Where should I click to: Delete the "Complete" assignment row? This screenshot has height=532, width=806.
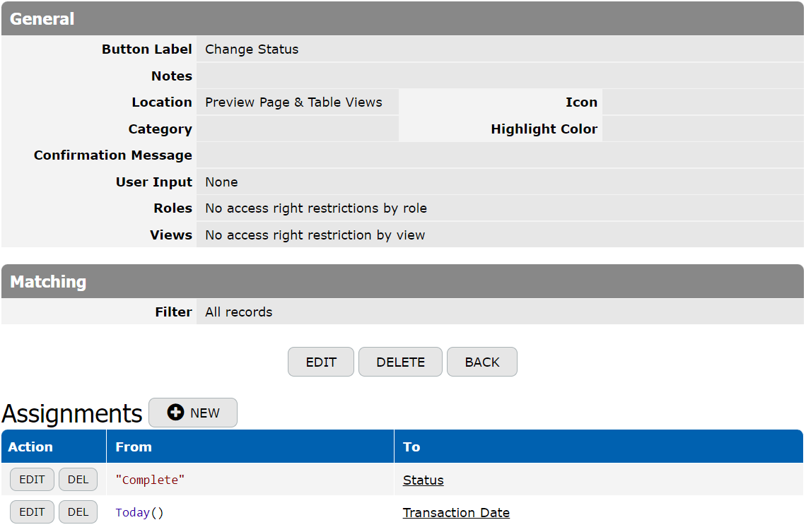[x=78, y=480]
